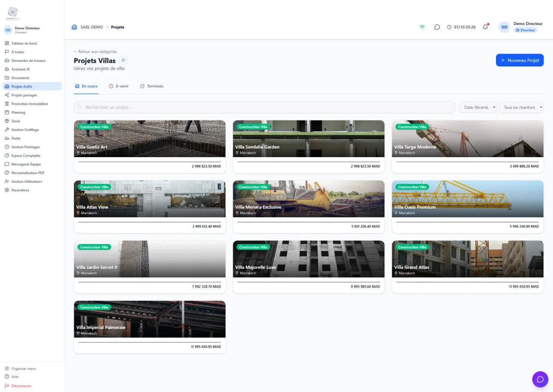
Task: Click the Stock box icon
Action: pyautogui.click(x=7, y=121)
